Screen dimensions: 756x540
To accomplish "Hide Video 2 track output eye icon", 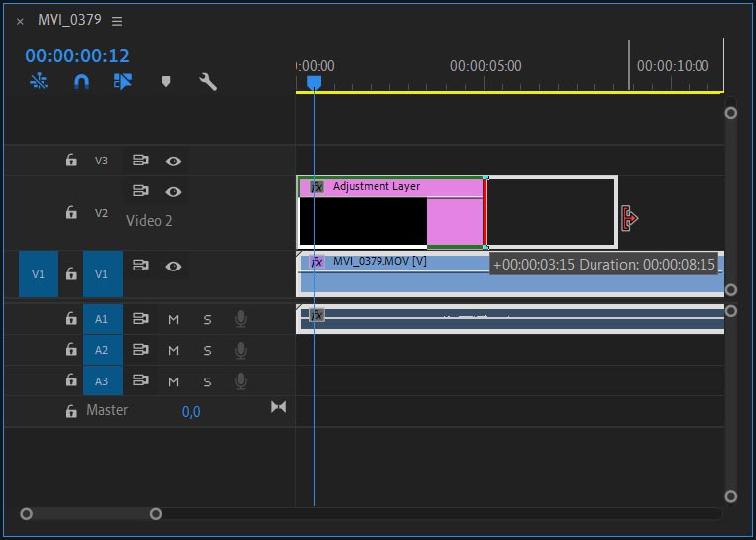I will coord(173,192).
